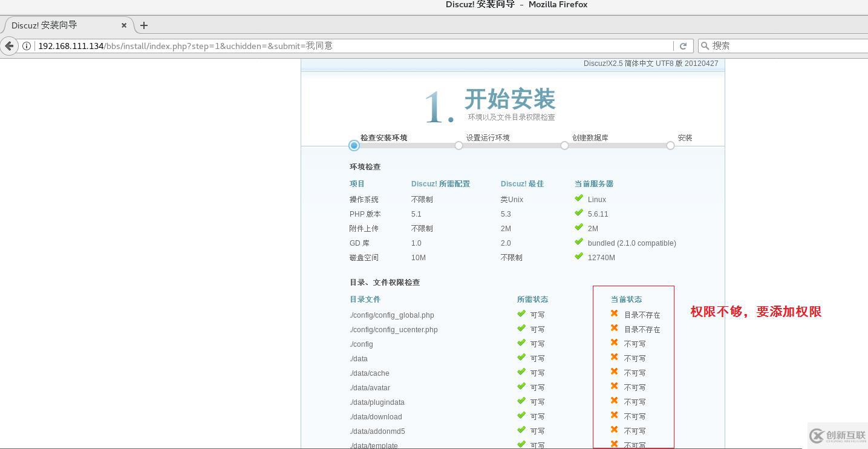The height and width of the screenshot is (449, 868).
Task: Click the GD 库 row label
Action: click(x=359, y=243)
